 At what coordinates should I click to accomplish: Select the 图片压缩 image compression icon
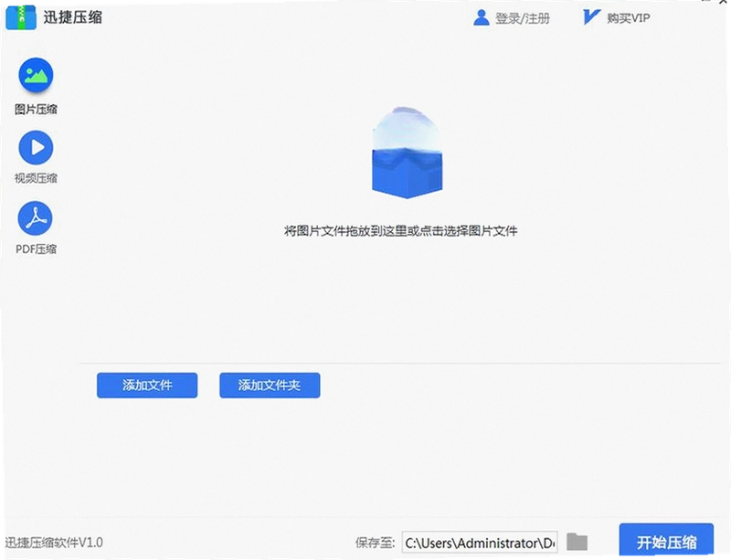pos(36,75)
